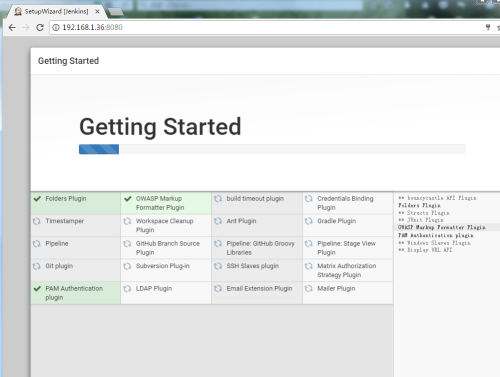
Task: Select the SetupWizard [Jenkins] tab
Action: (x=56, y=11)
